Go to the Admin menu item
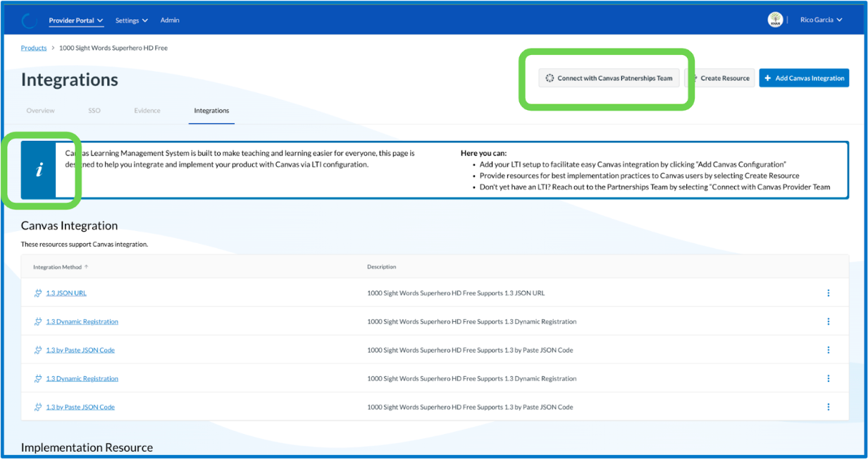 point(170,20)
